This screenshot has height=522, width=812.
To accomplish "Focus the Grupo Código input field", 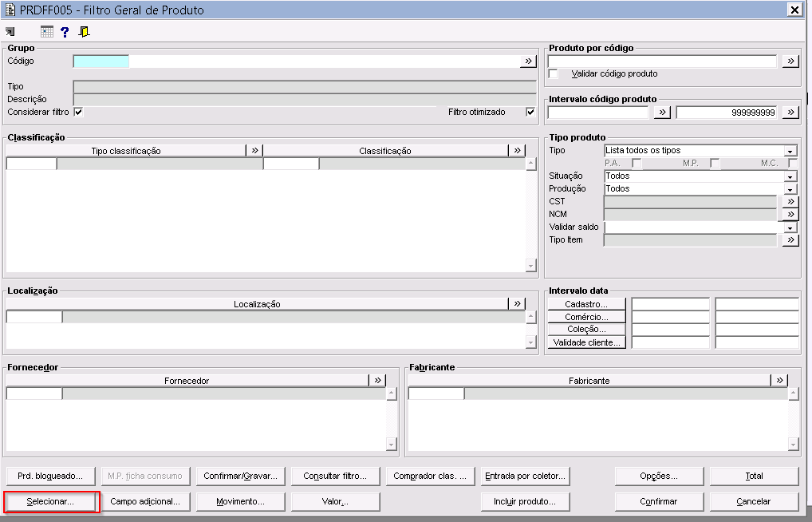I will pos(101,61).
